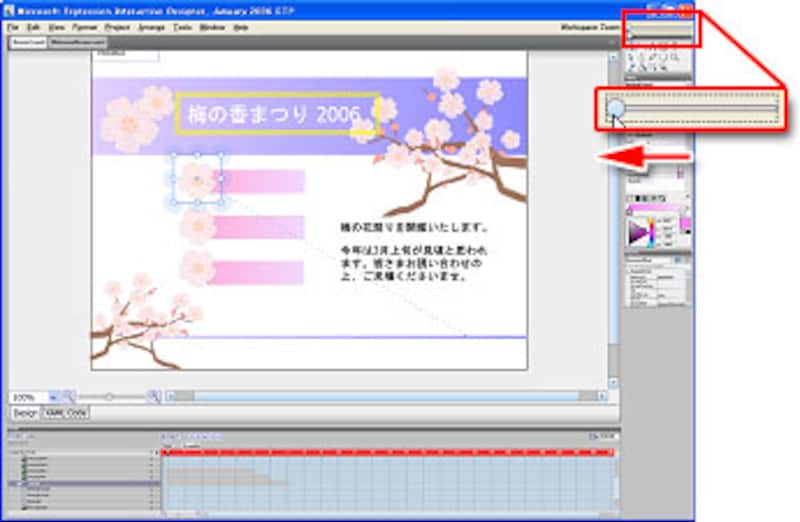Click the red timeline ruler bar

pos(388,453)
